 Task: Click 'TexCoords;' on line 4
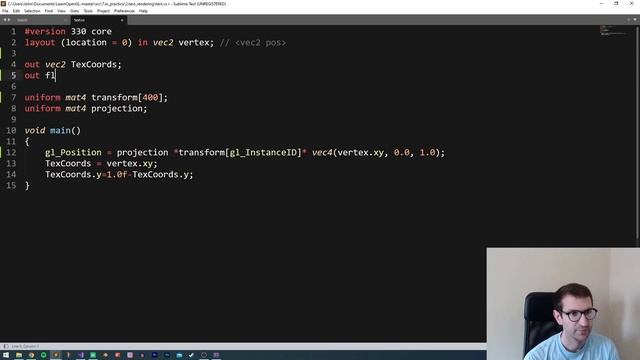click(96, 64)
